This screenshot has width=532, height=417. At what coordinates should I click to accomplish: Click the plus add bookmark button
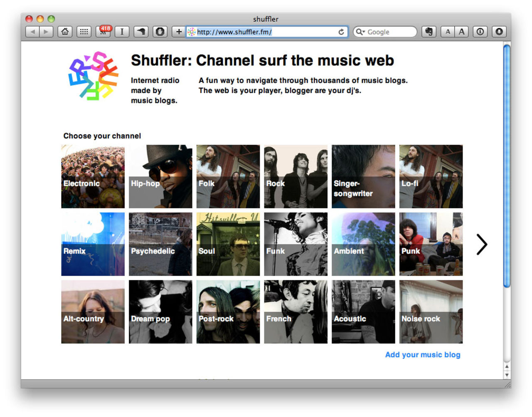tap(179, 32)
